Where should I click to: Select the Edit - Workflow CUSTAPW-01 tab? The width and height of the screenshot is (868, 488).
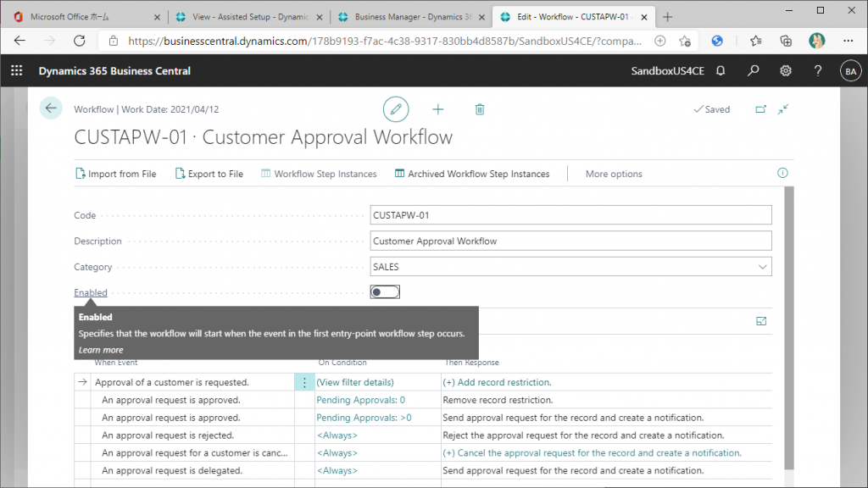(x=574, y=17)
